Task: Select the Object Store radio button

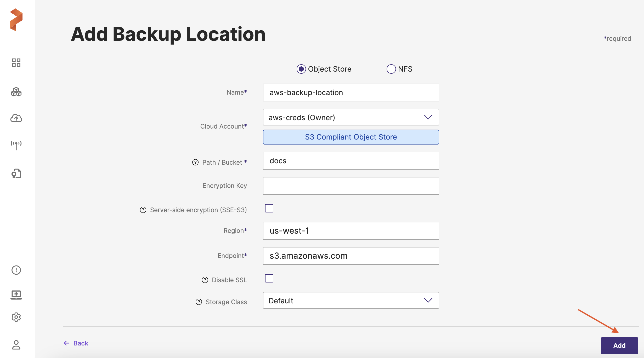Action: pyautogui.click(x=301, y=69)
